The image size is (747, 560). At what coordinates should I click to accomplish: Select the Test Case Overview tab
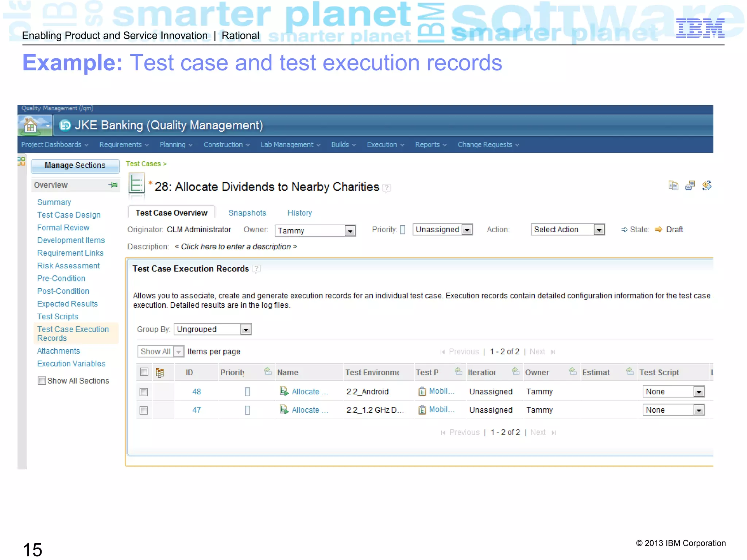(171, 213)
